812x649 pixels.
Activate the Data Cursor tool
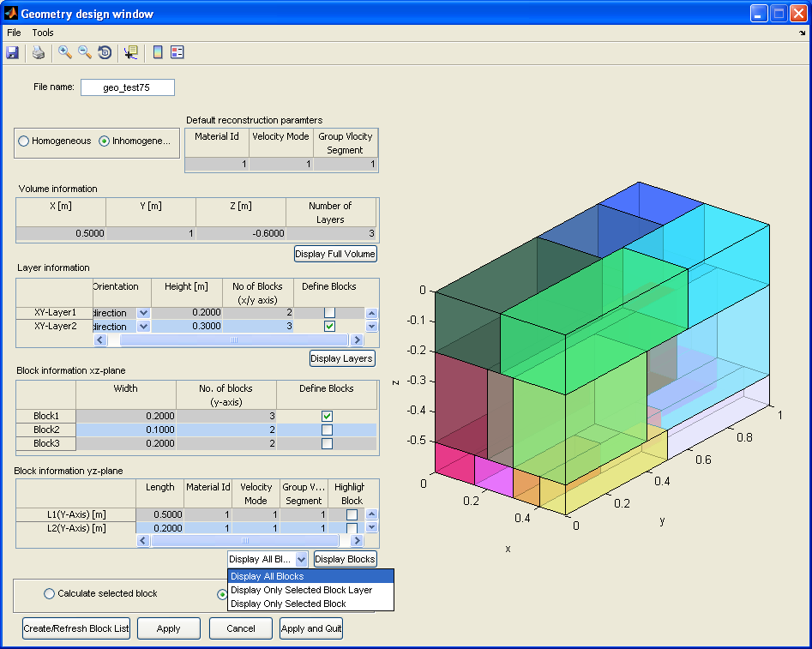click(130, 52)
